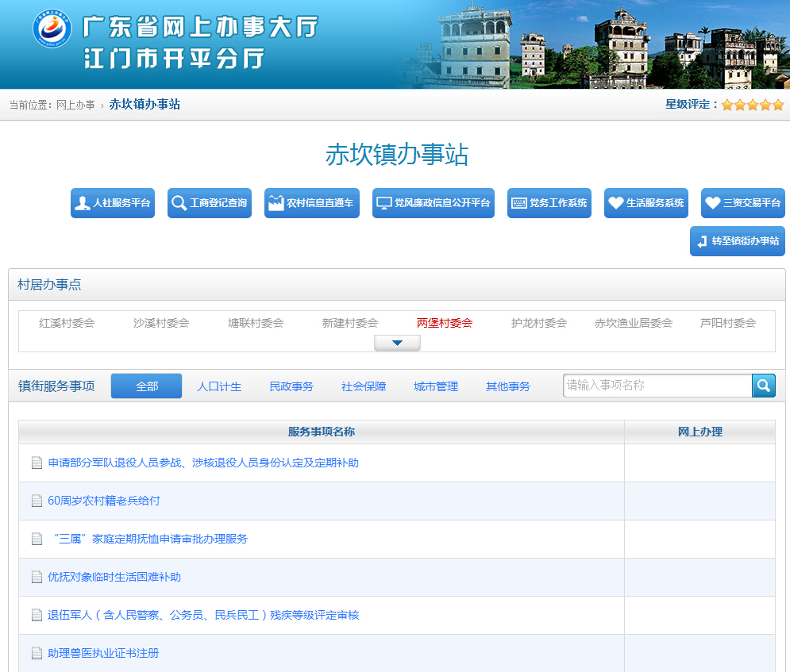Click the 党务工作系统 keyboard icon
The height and width of the screenshot is (672, 790).
point(519,203)
